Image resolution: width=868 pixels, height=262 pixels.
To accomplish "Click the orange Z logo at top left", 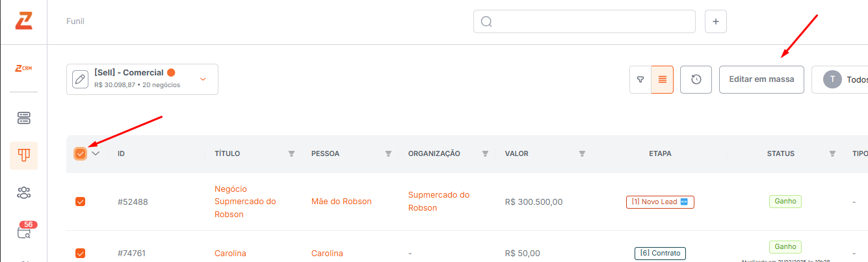I will (x=23, y=21).
